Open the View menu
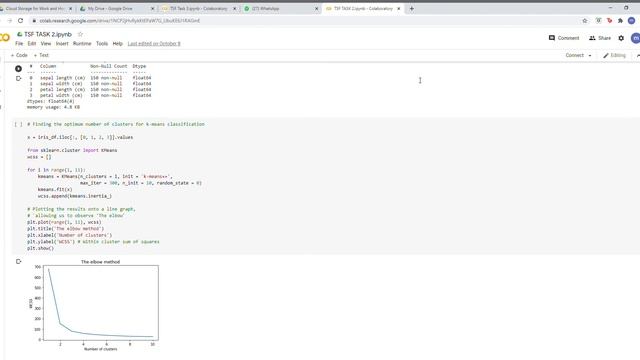 (x=46, y=44)
